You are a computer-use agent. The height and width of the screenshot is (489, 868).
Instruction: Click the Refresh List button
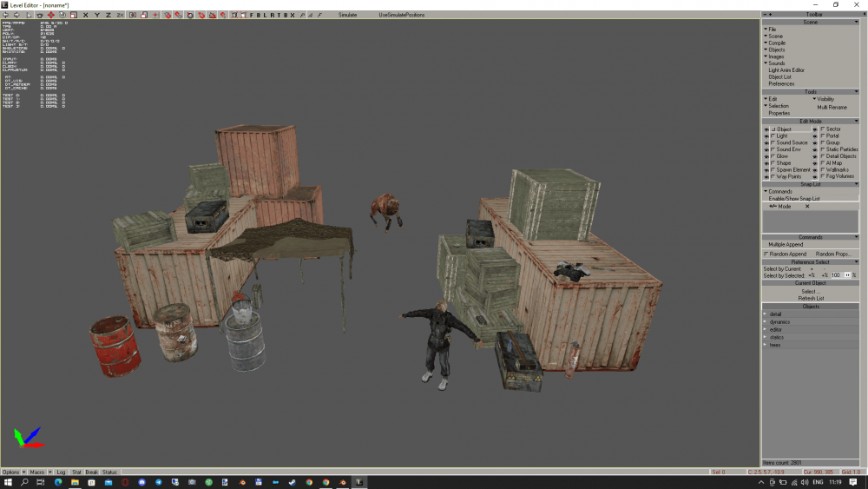pyautogui.click(x=810, y=298)
